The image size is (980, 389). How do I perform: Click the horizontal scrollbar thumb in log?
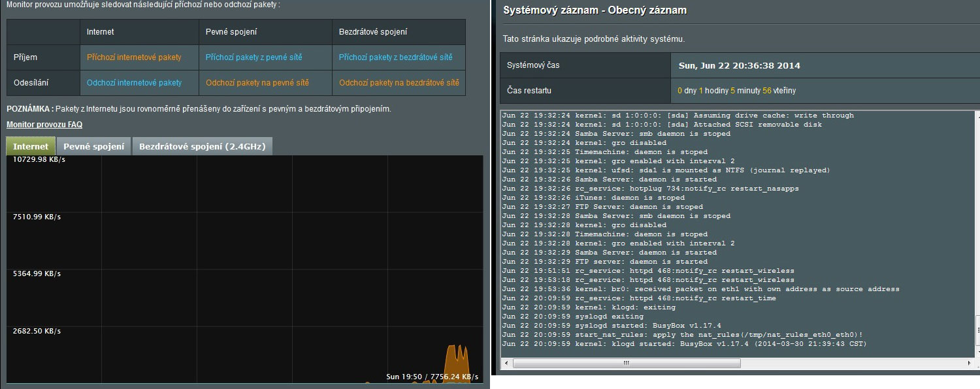(626, 362)
